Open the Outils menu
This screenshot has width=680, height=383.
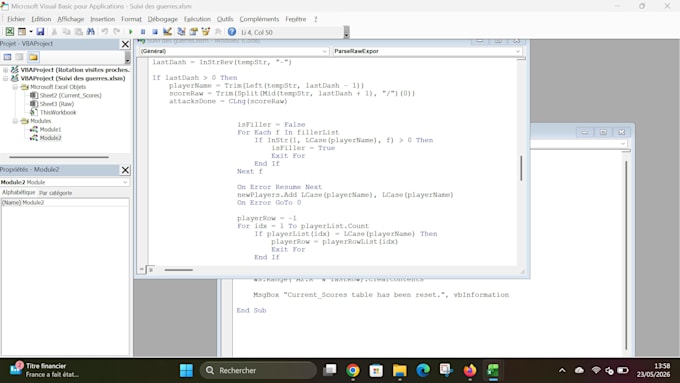pyautogui.click(x=225, y=19)
